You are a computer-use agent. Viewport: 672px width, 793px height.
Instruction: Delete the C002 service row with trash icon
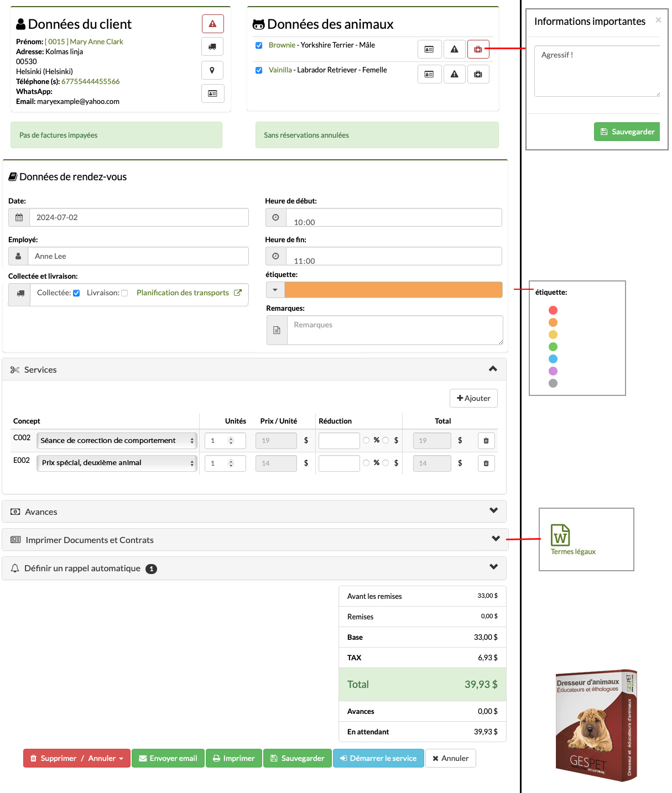[x=486, y=441]
